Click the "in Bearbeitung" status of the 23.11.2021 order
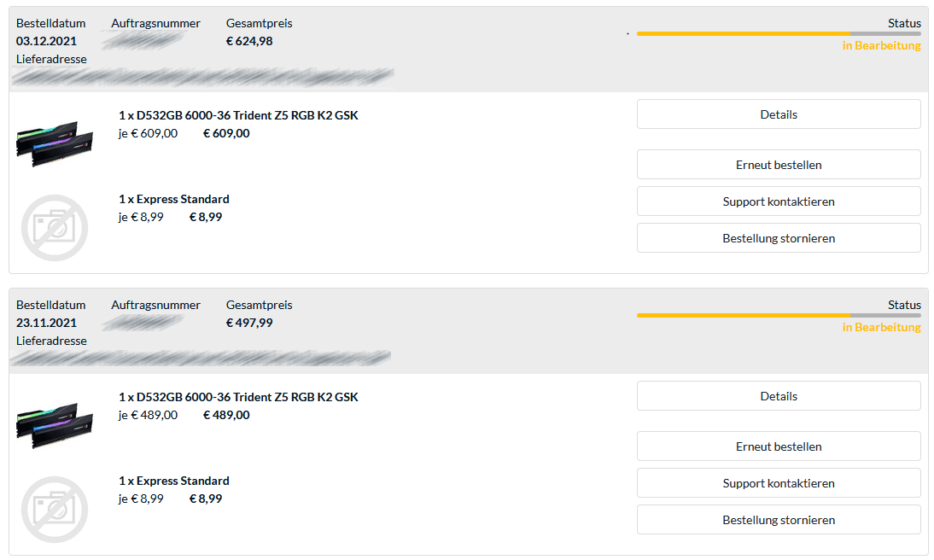Screen dimensions: 934x560 coord(881,327)
